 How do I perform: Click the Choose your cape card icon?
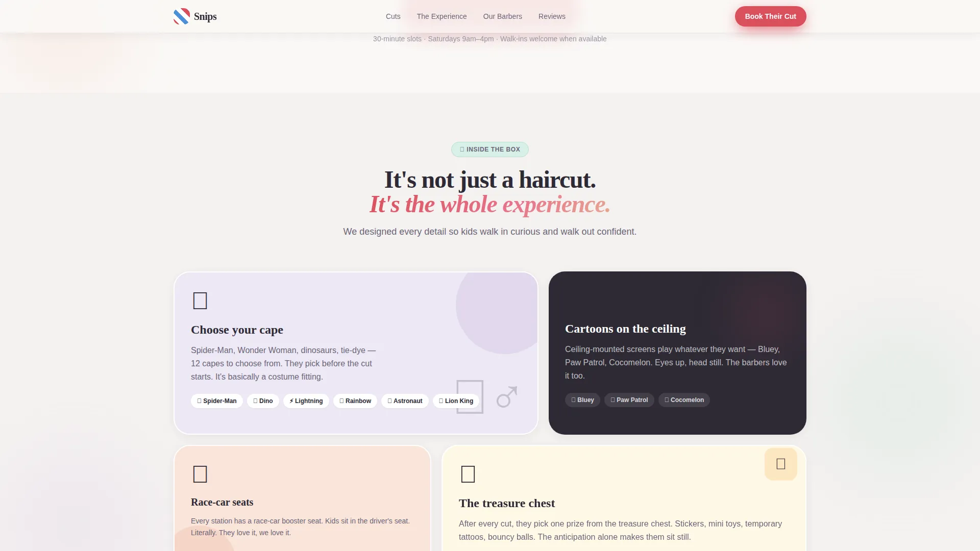[200, 301]
